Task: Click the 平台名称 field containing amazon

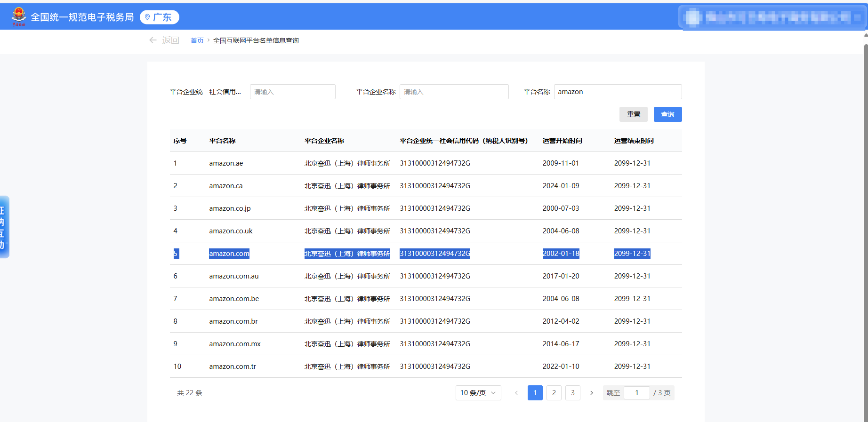Action: 617,92
